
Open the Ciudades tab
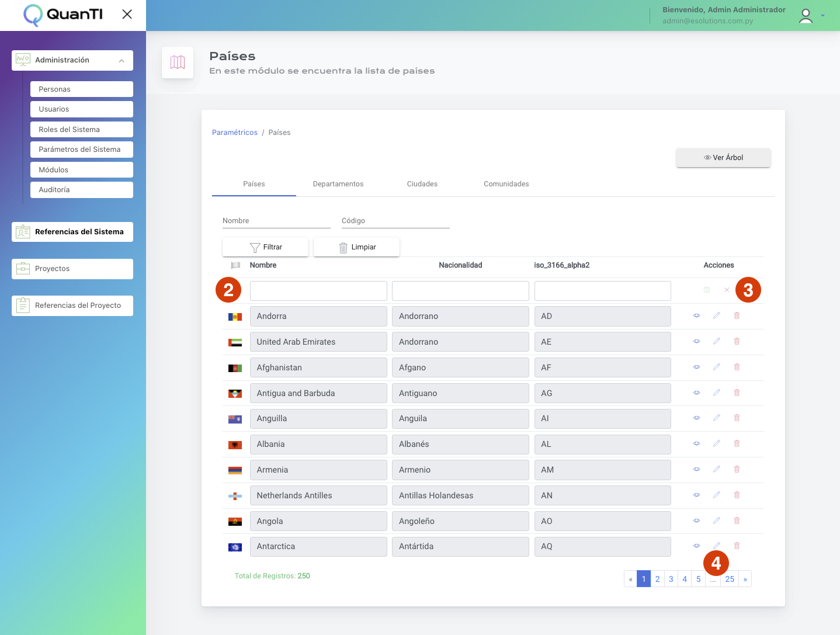422,184
